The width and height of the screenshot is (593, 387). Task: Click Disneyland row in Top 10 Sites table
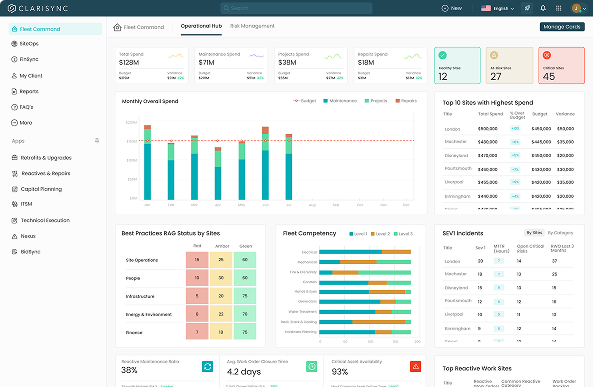509,155
